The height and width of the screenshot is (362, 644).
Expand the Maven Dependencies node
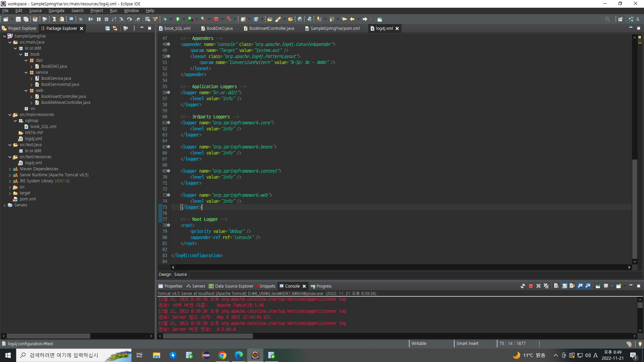[10, 169]
